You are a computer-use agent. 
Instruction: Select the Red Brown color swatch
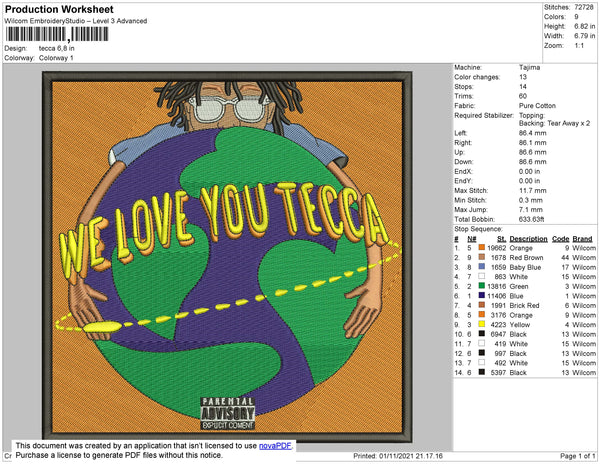point(482,257)
